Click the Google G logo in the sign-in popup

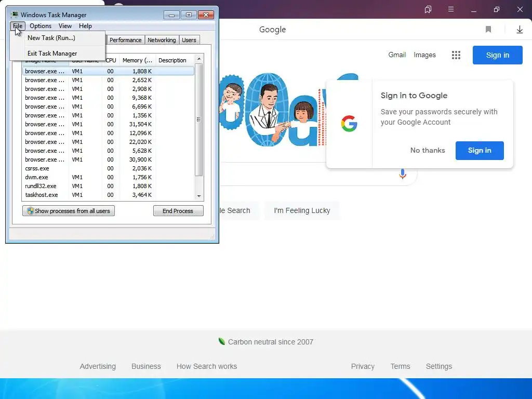[x=349, y=124]
